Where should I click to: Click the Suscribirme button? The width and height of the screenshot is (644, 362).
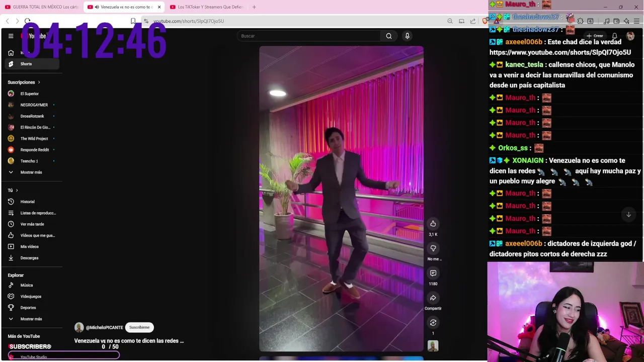[139, 327]
